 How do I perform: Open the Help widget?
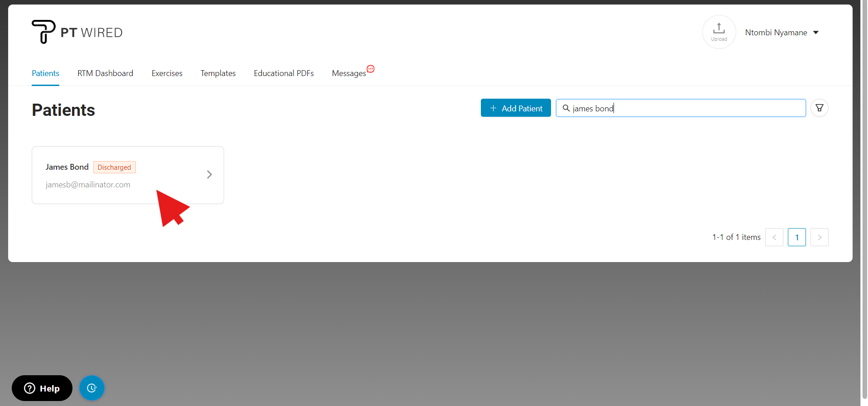click(x=42, y=388)
